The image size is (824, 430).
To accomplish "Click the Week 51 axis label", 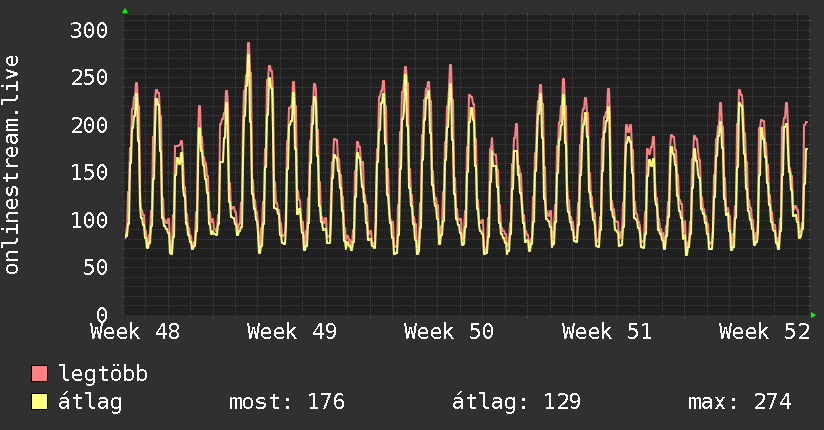I will pos(607,332).
